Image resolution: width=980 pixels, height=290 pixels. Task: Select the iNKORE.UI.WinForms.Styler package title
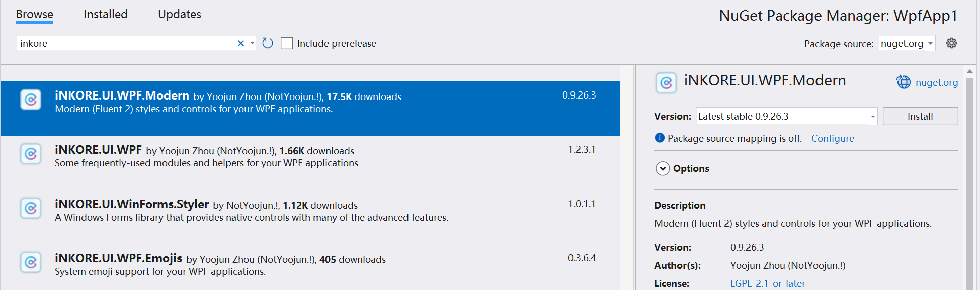pyautogui.click(x=132, y=204)
